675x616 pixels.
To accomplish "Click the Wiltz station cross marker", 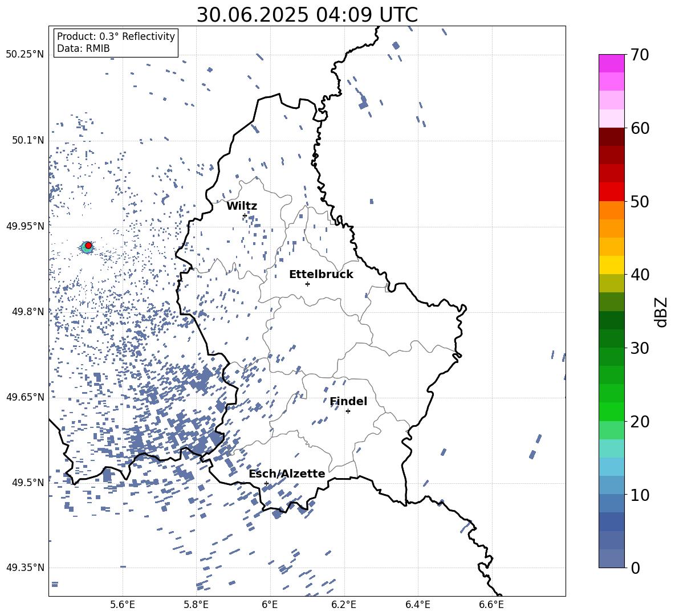I will (x=245, y=215).
